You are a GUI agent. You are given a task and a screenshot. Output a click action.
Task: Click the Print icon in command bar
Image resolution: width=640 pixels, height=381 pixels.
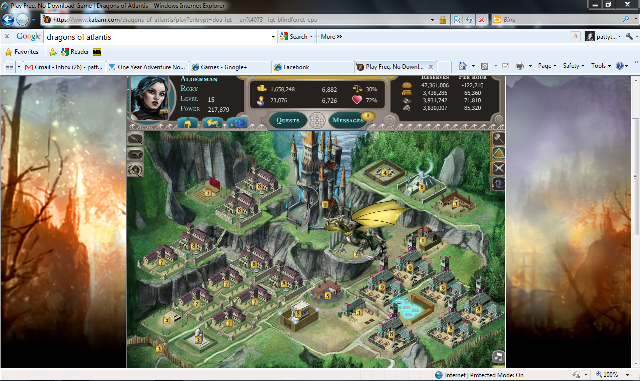tap(520, 66)
